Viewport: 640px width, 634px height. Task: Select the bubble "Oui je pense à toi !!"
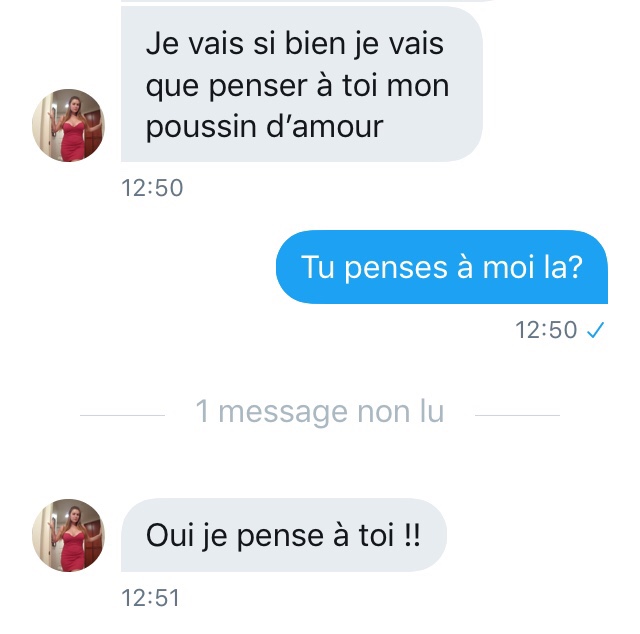(284, 535)
